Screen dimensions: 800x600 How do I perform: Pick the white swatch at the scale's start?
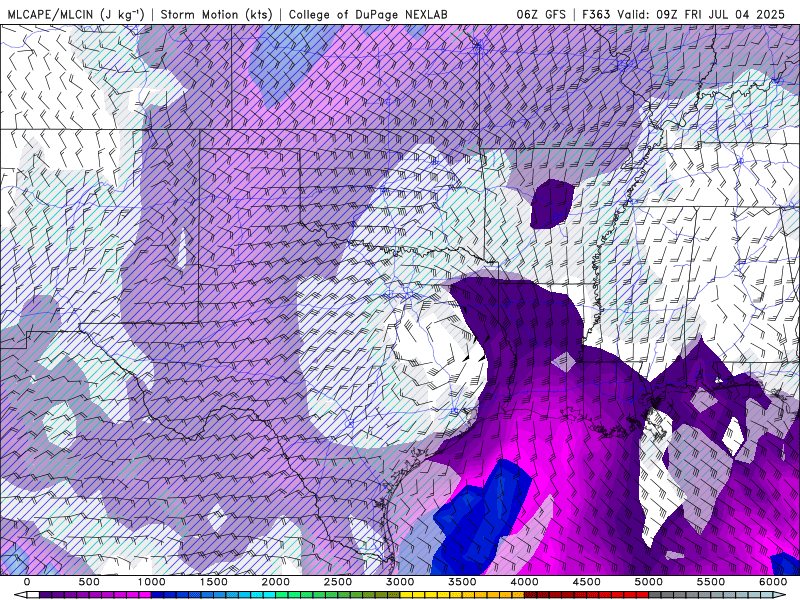[33, 594]
